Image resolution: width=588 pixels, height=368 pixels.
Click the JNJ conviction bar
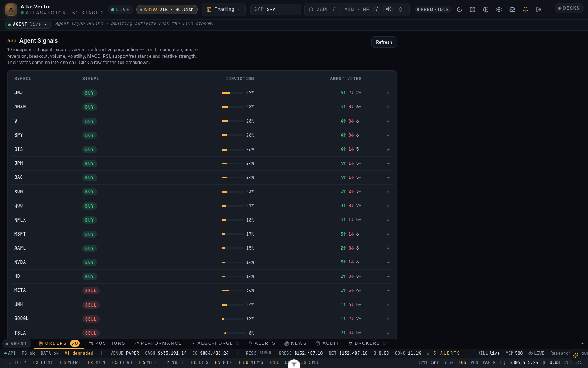point(233,93)
